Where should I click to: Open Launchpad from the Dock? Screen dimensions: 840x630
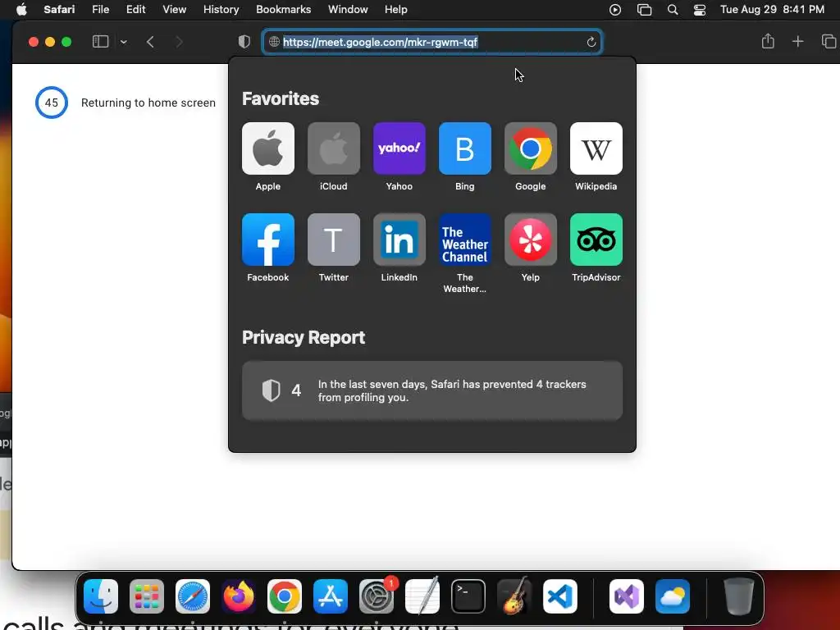[147, 596]
